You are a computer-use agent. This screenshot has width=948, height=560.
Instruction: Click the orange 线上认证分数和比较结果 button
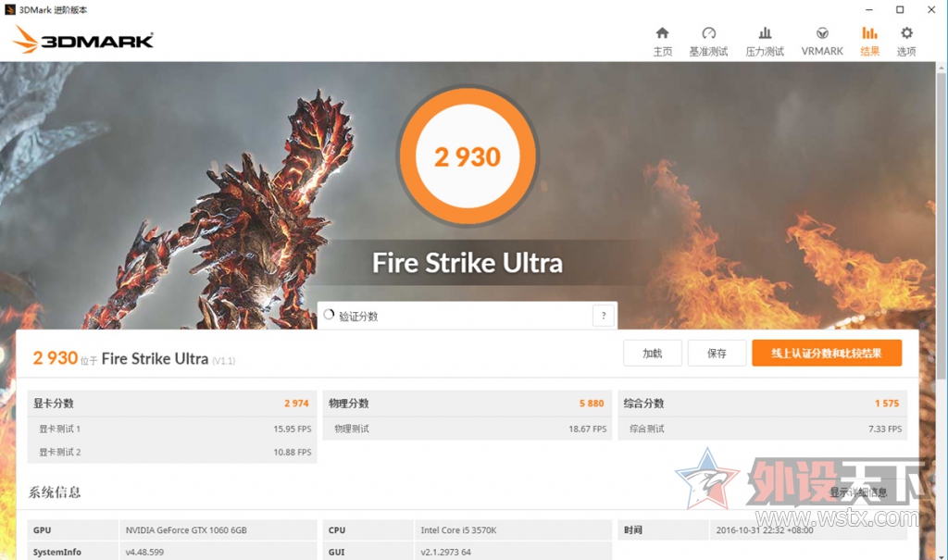click(827, 354)
